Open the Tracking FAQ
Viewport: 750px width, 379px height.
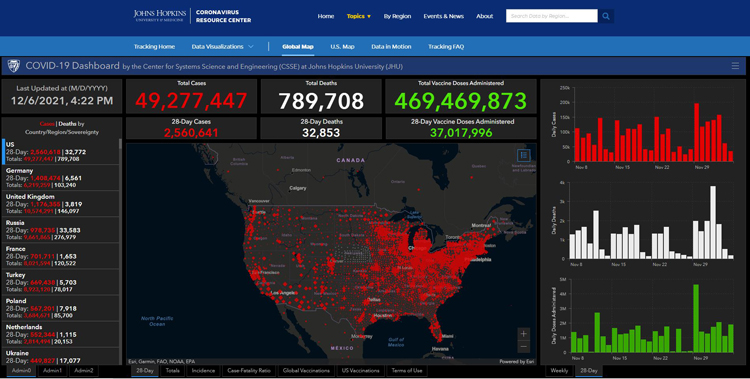[446, 46]
